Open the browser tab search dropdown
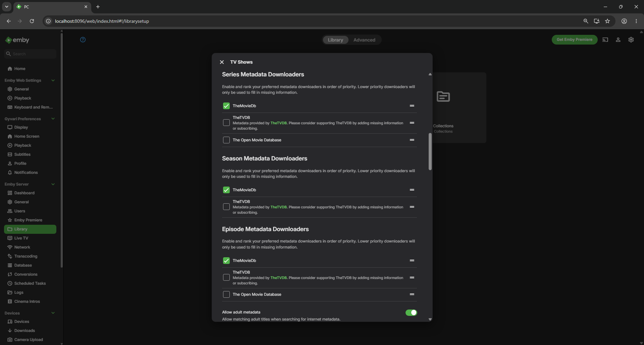This screenshot has height=345, width=644. [7, 7]
